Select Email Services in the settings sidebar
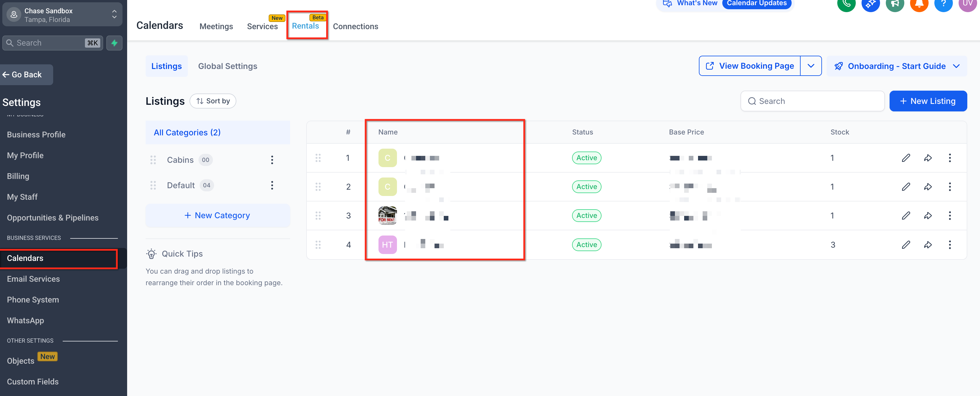Image resolution: width=980 pixels, height=396 pixels. [x=34, y=279]
